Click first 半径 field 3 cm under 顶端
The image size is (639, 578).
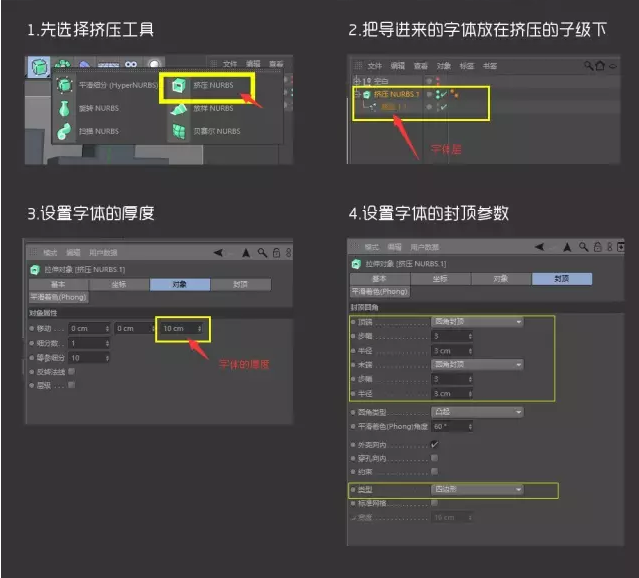point(452,351)
